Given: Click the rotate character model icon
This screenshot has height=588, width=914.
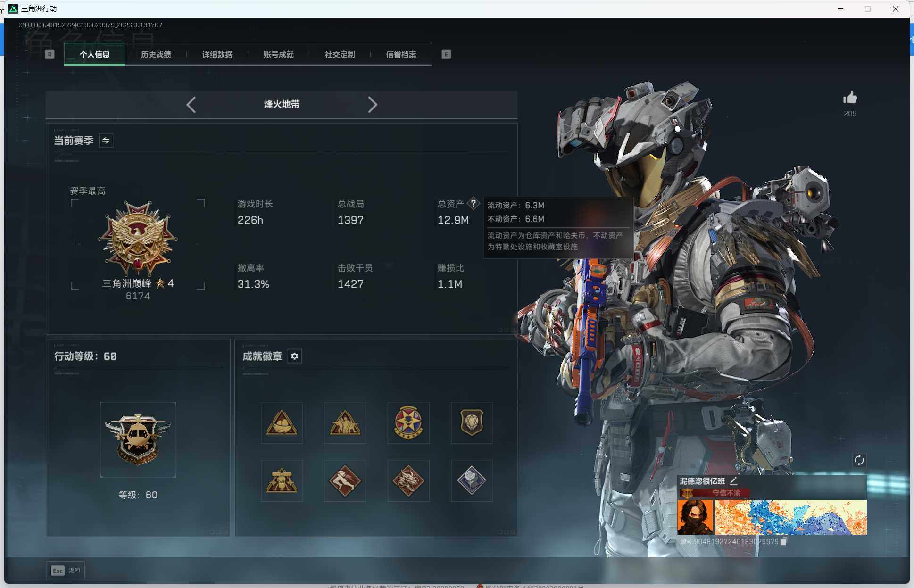Looking at the screenshot, I should point(859,460).
